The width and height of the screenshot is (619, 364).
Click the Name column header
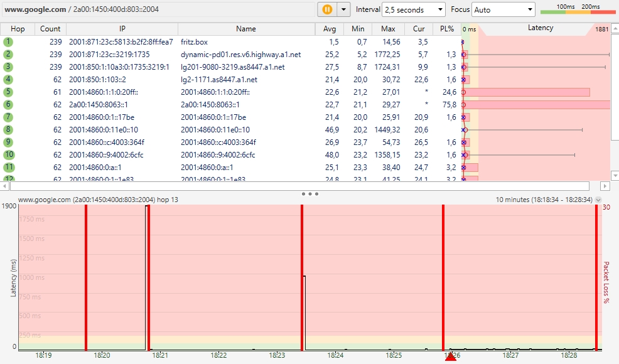coord(246,29)
